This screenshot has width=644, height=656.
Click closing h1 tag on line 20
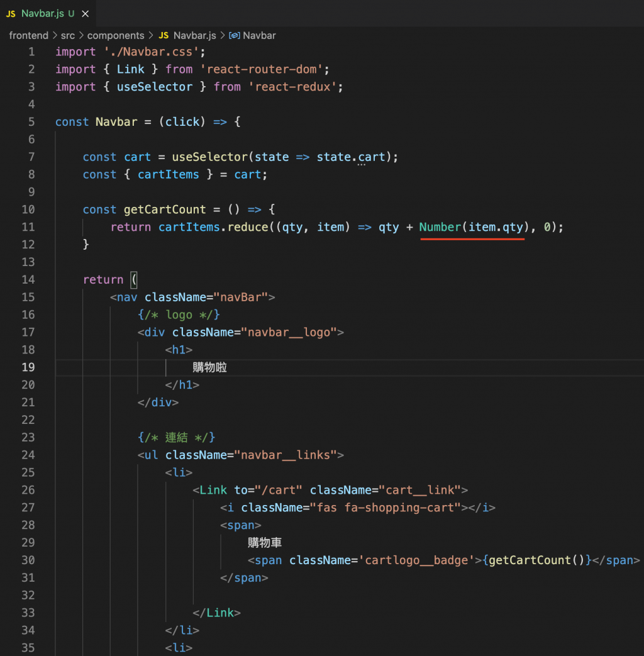tap(182, 385)
